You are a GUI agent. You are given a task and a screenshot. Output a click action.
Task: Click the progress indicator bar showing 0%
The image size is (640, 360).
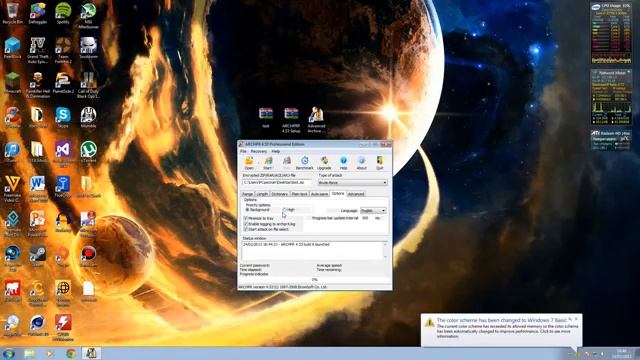(x=315, y=280)
